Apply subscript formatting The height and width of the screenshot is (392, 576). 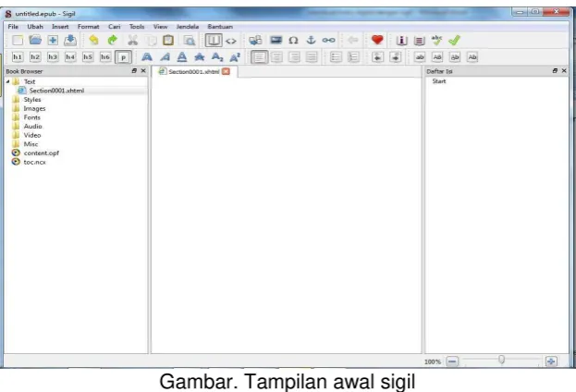point(217,57)
